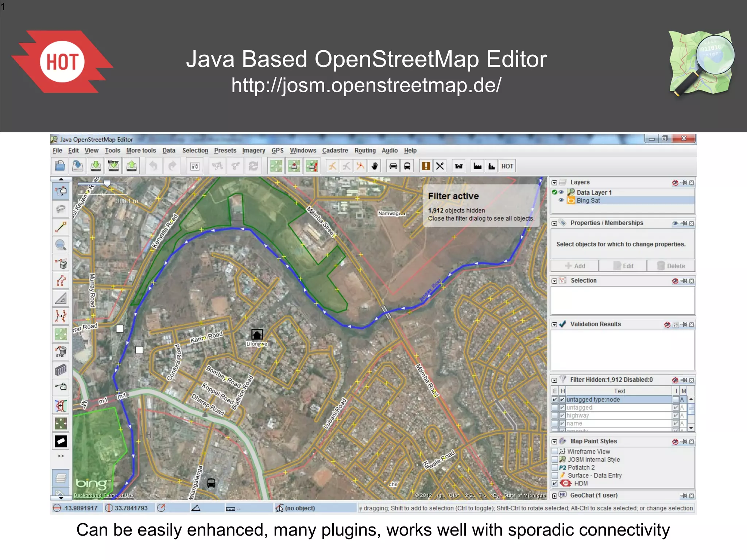Disable the HDM map paint style
Screen dimensions: 747x560
tap(555, 483)
